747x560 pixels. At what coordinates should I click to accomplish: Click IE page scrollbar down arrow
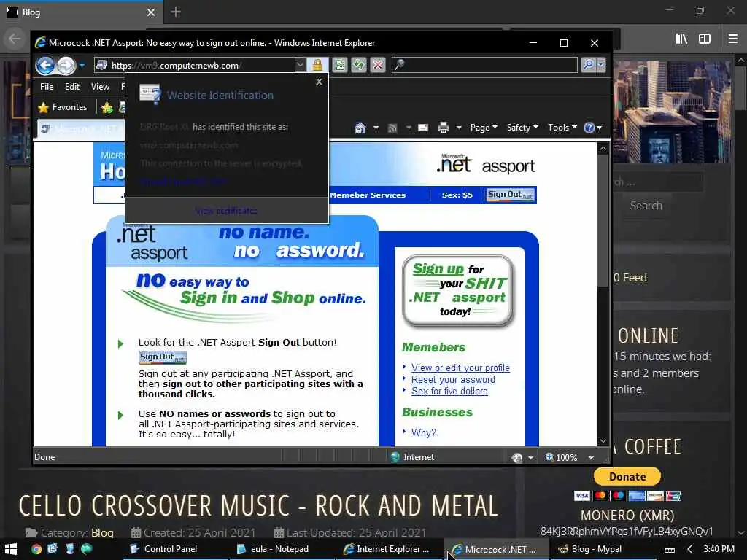click(603, 441)
